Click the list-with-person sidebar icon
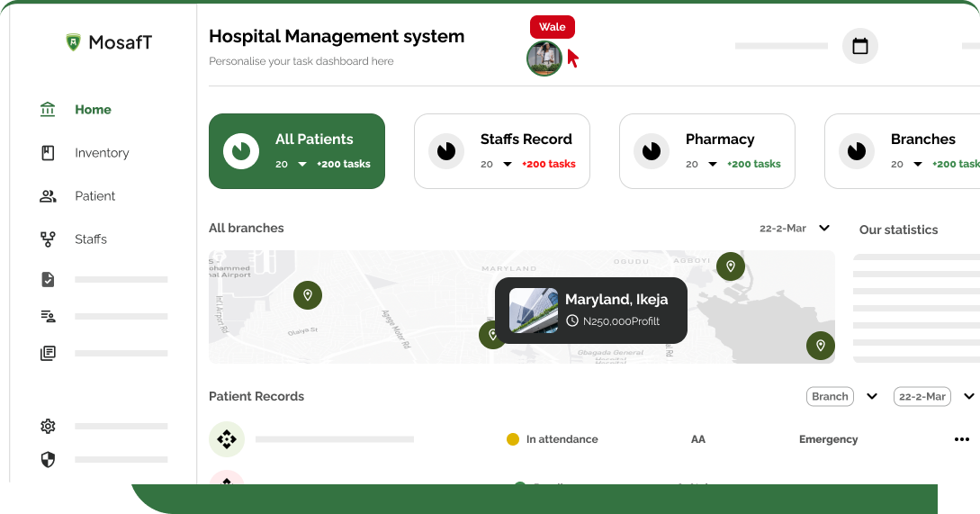980x514 pixels. [x=48, y=316]
